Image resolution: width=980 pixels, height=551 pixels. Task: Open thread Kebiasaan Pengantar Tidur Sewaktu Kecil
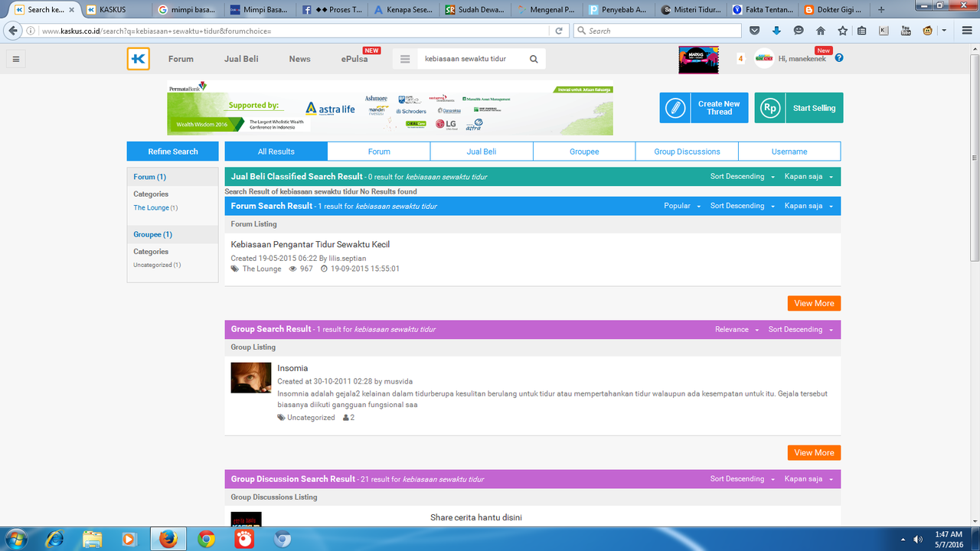[310, 244]
